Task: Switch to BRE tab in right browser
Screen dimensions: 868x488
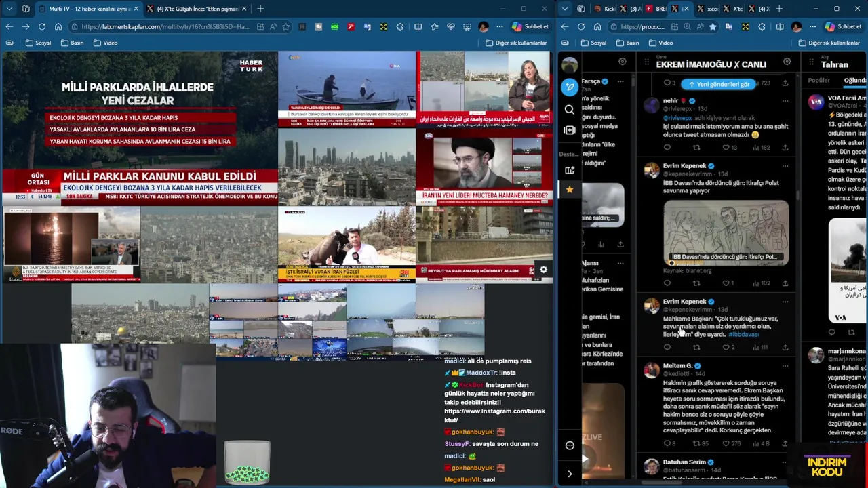Action: coord(656,9)
